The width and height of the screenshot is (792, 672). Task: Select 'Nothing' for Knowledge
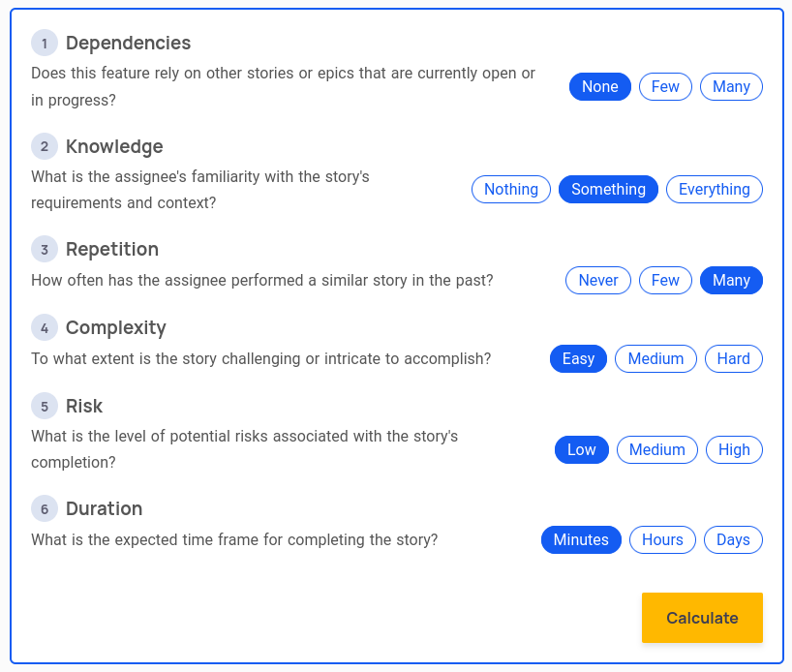tap(511, 190)
